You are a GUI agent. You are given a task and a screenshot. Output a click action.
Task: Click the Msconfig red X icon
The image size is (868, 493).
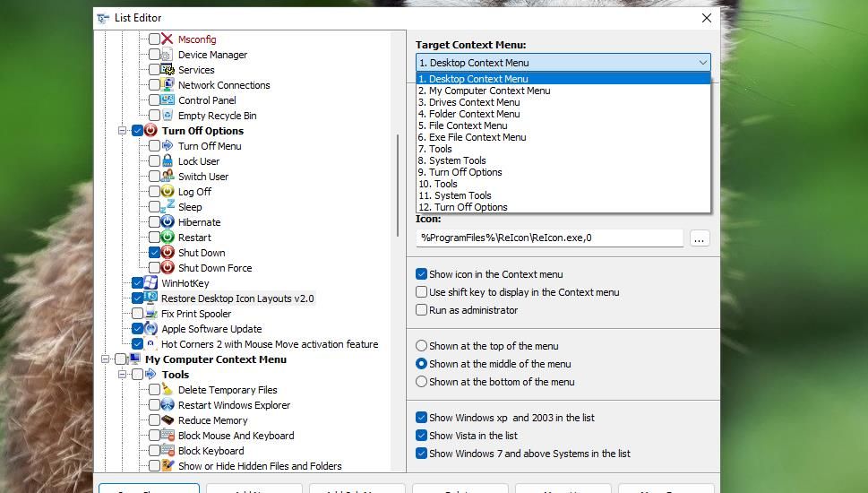pos(168,39)
